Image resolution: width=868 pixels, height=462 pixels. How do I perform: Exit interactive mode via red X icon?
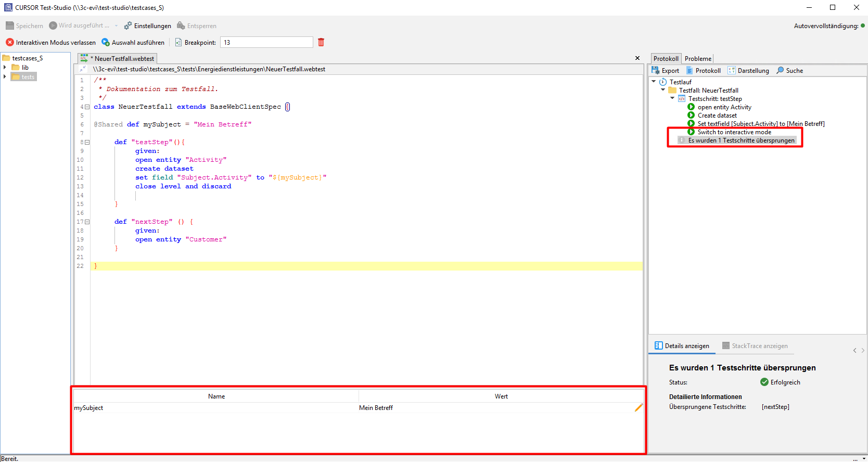tap(10, 42)
